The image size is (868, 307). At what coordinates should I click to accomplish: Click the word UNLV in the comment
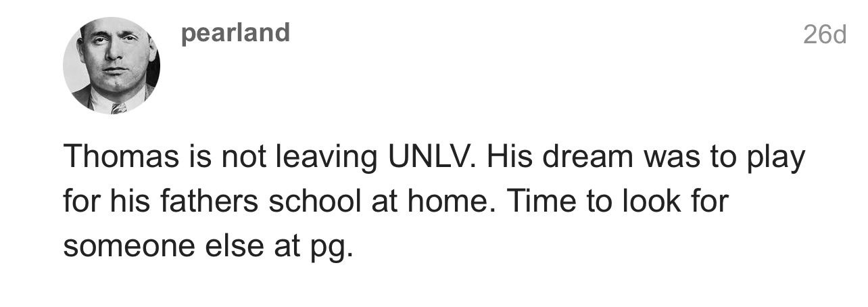pyautogui.click(x=429, y=157)
